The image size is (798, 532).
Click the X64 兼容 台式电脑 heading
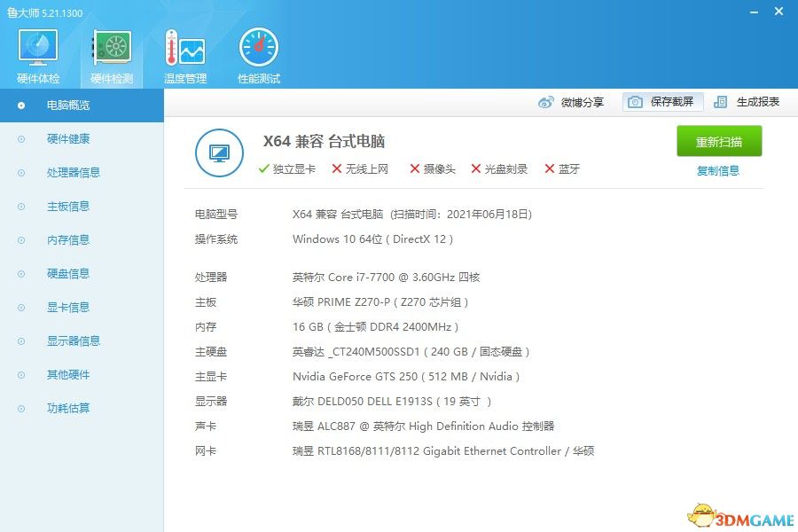tap(324, 141)
